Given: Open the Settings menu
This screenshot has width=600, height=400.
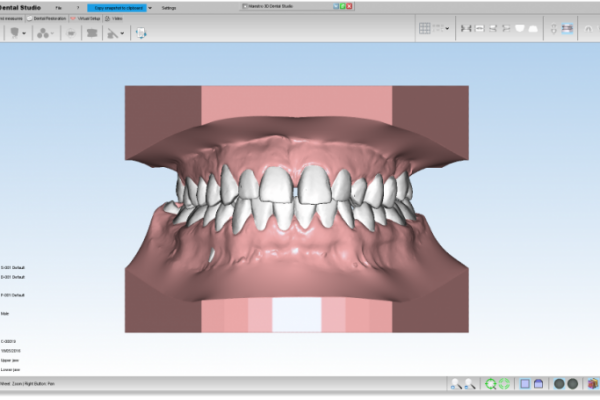Looking at the screenshot, I should pyautogui.click(x=168, y=7).
